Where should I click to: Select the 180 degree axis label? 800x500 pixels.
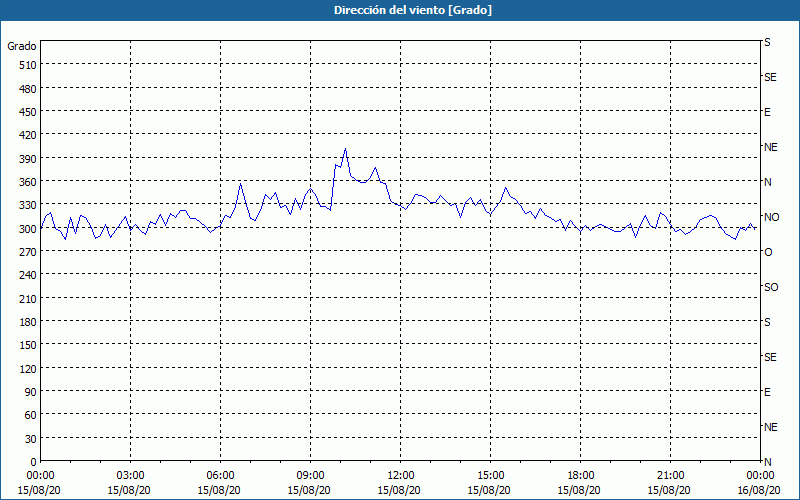(28, 321)
